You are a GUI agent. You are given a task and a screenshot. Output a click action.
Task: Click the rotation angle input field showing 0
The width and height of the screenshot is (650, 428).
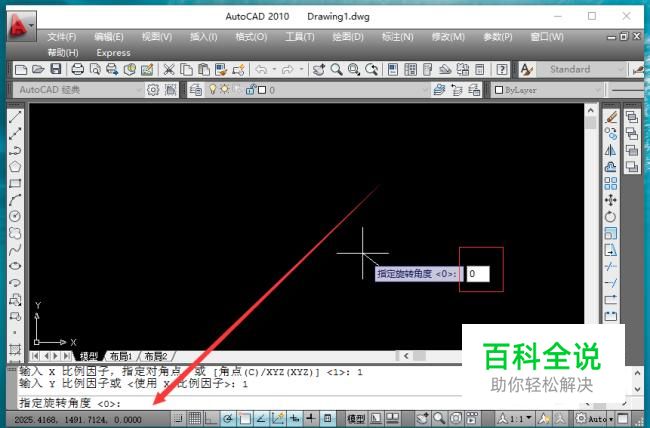(x=478, y=274)
